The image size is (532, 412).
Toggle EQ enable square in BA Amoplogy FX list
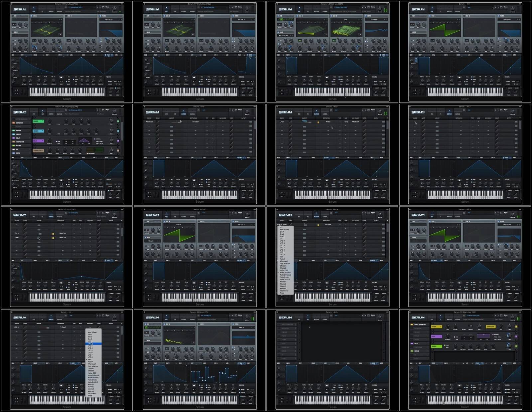point(13,149)
